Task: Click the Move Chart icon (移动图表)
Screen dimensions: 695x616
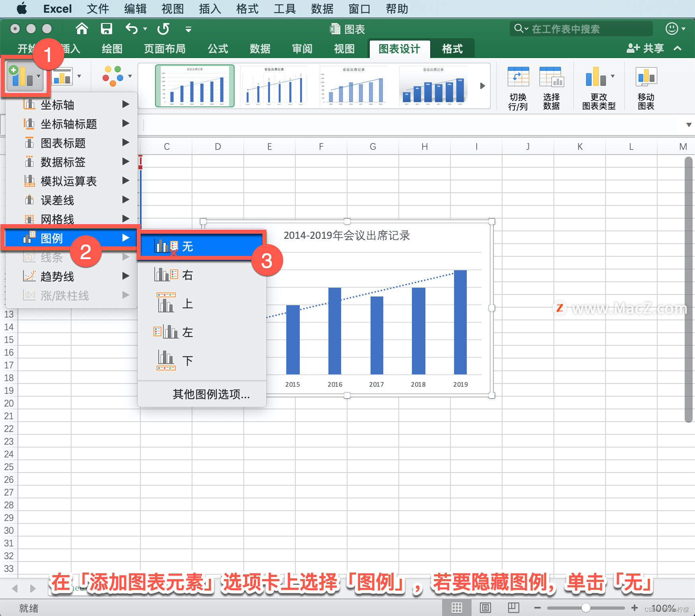Action: coord(646,76)
